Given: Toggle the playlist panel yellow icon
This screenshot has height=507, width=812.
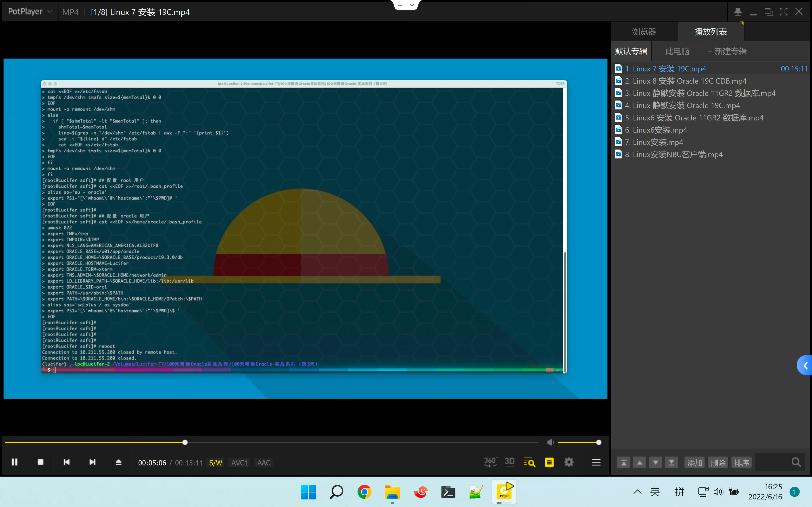Looking at the screenshot, I should (549, 462).
